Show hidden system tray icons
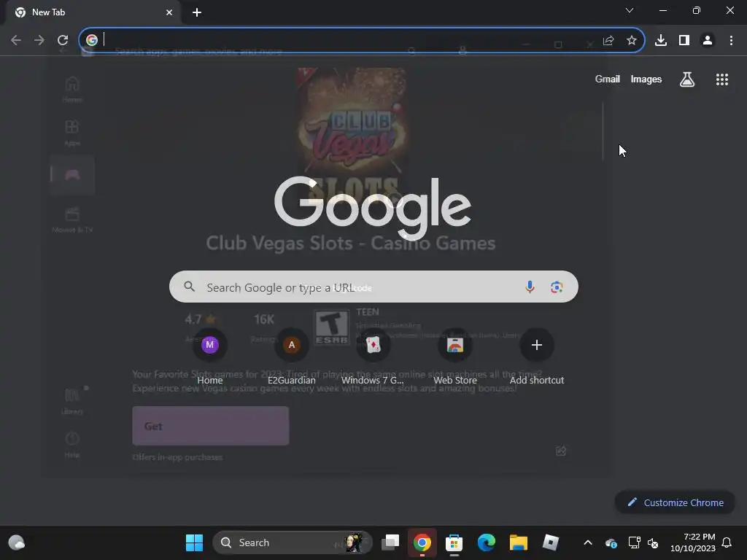The width and height of the screenshot is (747, 560). [x=588, y=542]
